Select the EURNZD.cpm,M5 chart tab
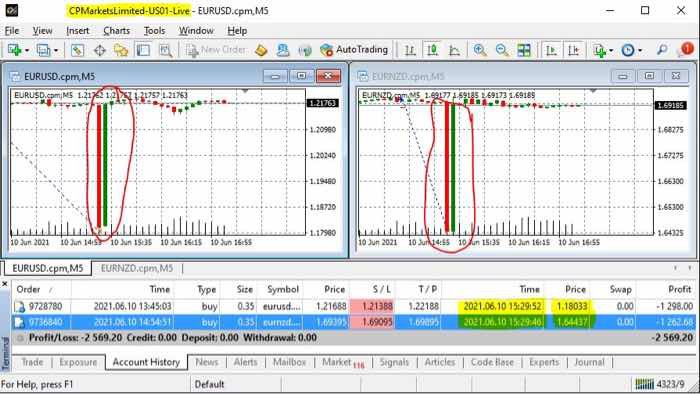Viewport: 700px width, 394px height. [137, 268]
